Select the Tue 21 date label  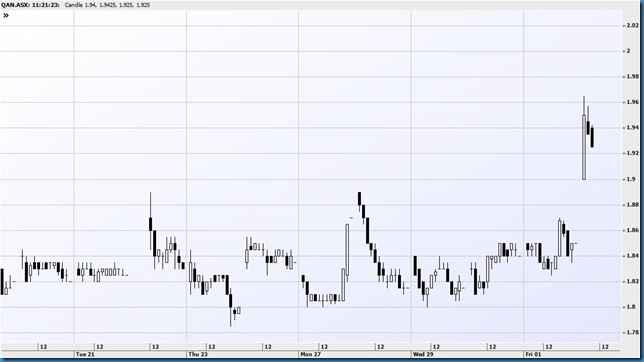point(85,354)
